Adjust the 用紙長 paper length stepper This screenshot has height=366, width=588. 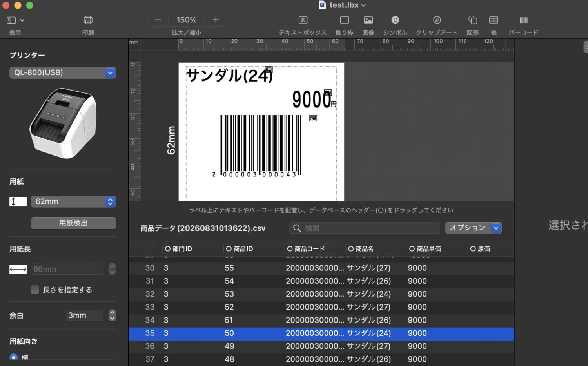[112, 269]
